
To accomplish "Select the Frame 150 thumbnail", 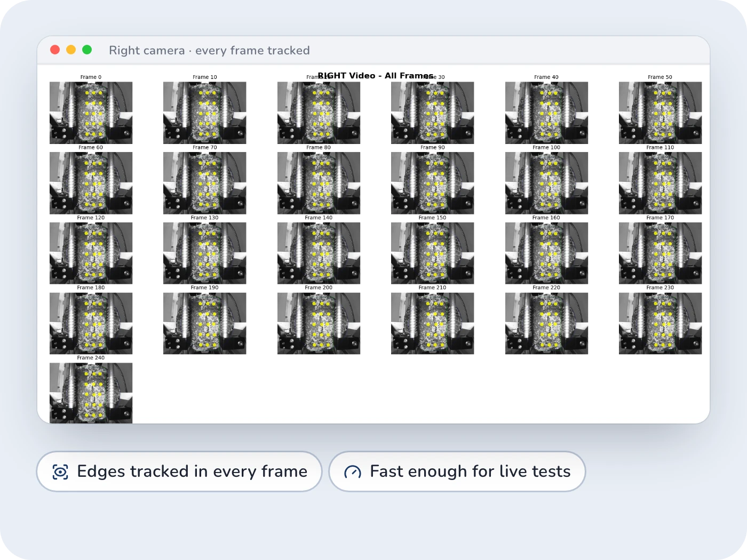I will (433, 253).
